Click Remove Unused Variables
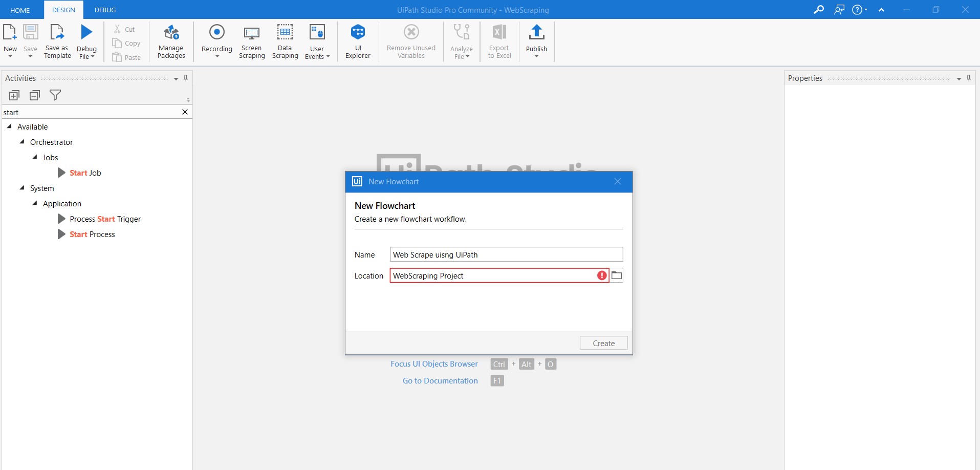 pyautogui.click(x=411, y=41)
